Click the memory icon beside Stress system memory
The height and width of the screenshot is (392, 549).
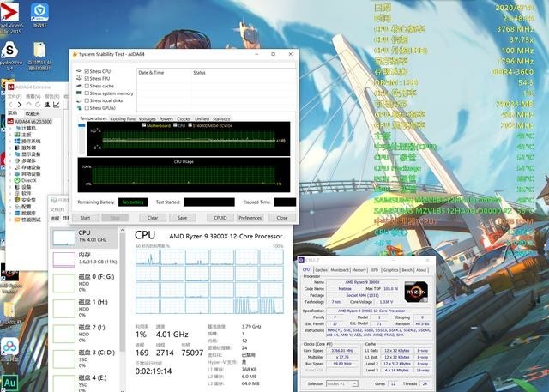click(x=79, y=93)
